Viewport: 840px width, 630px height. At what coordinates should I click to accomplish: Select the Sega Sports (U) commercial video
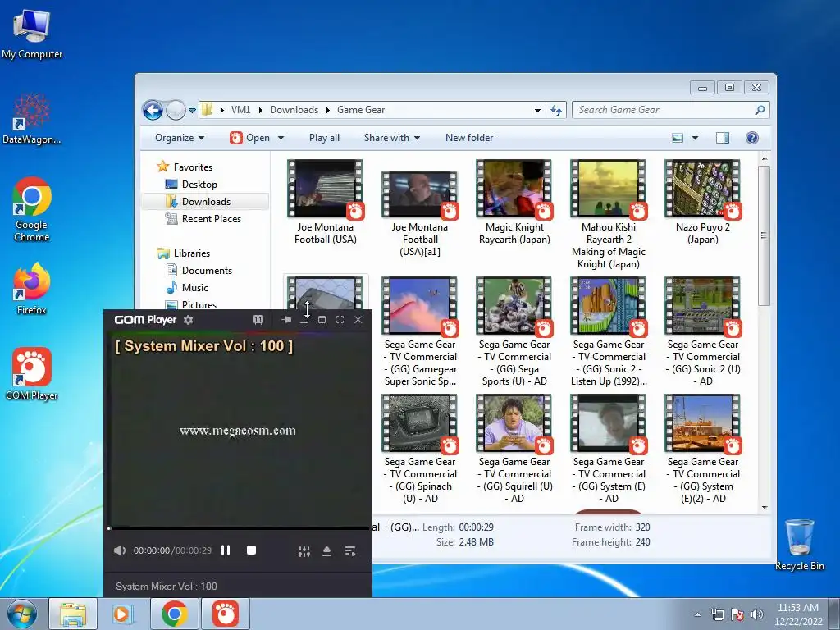[x=514, y=331]
